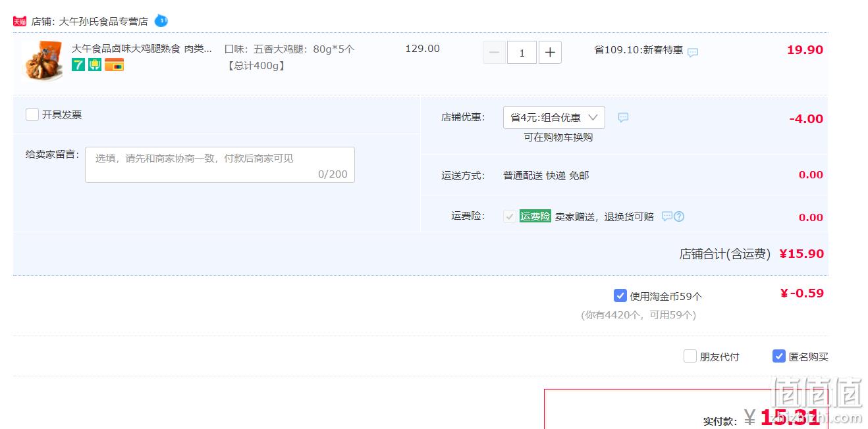Toggle the 匿名购买 anonymous purchase checkbox

[x=779, y=356]
